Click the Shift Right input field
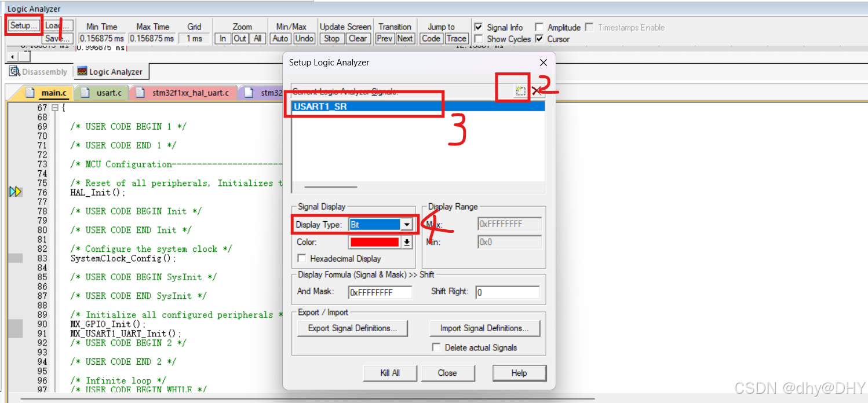This screenshot has height=403, width=868. tap(508, 292)
